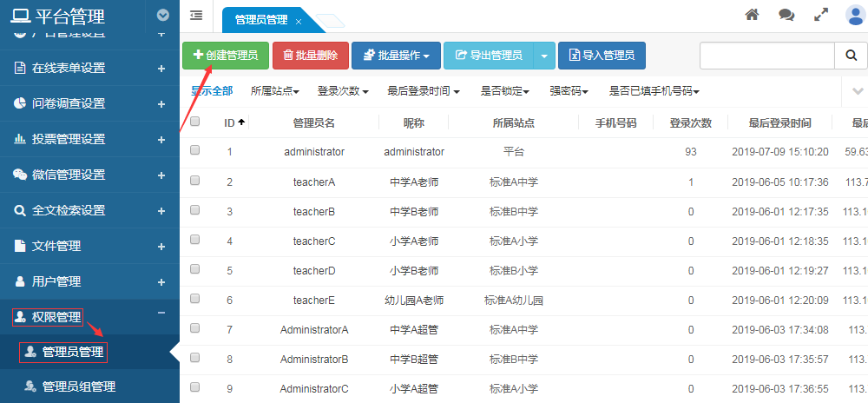Screen dimensions: 868x403
Task: Open 管理员组管理 in the sidebar
Action: (x=78, y=386)
